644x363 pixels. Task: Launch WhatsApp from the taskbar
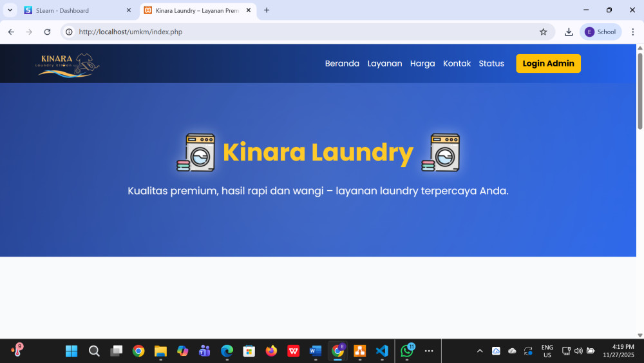click(x=406, y=351)
